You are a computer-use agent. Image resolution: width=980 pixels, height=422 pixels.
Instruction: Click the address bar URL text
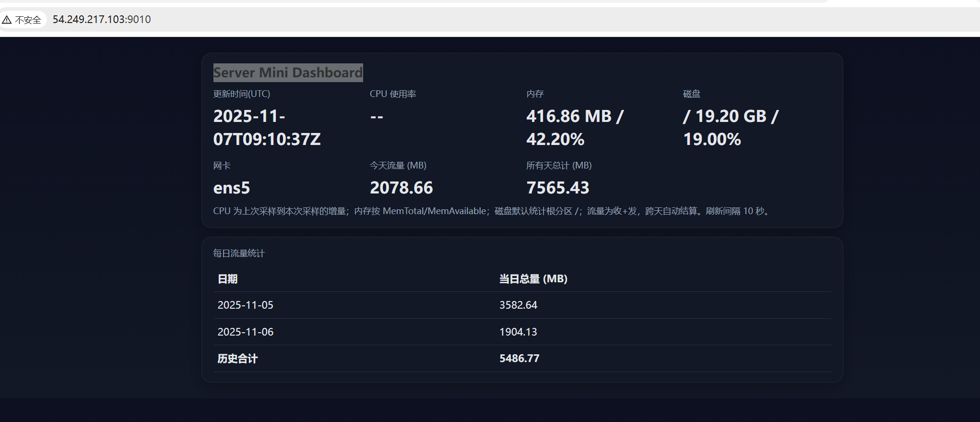[x=102, y=19]
